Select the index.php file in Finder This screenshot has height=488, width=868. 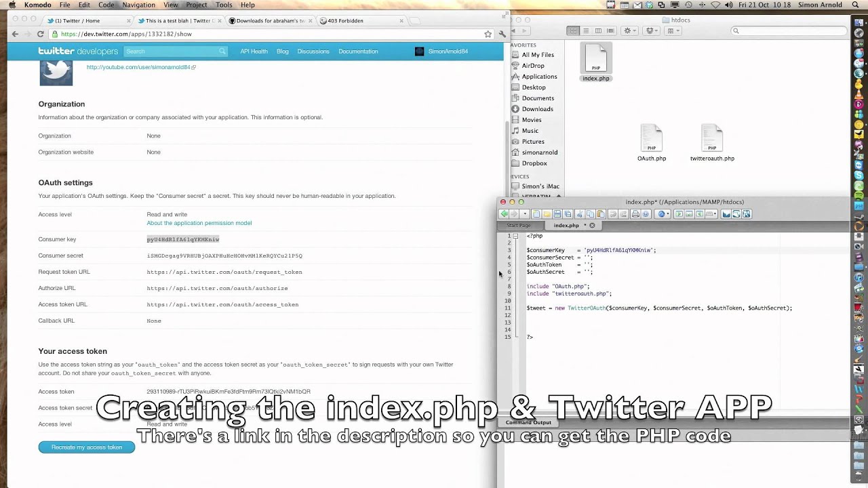pos(596,62)
